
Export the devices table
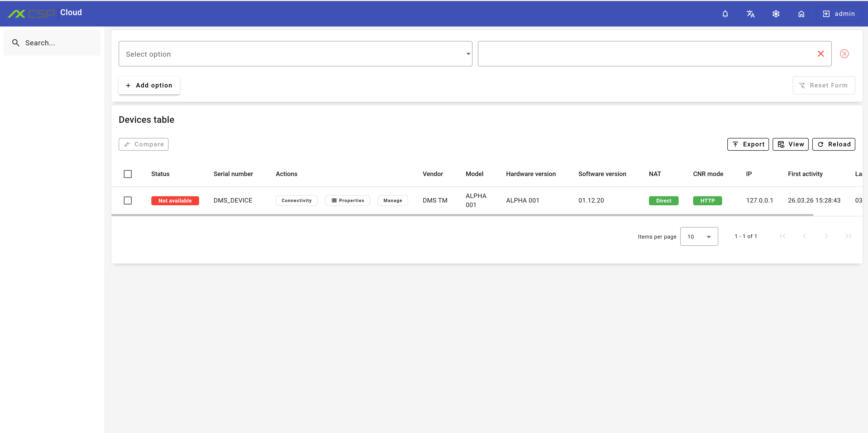click(748, 144)
